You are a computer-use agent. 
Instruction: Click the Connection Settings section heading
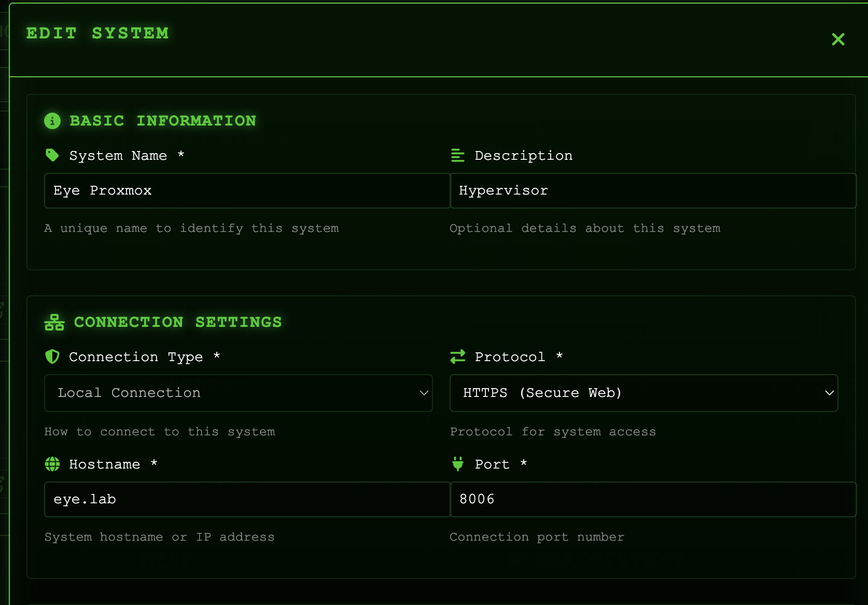coord(178,322)
